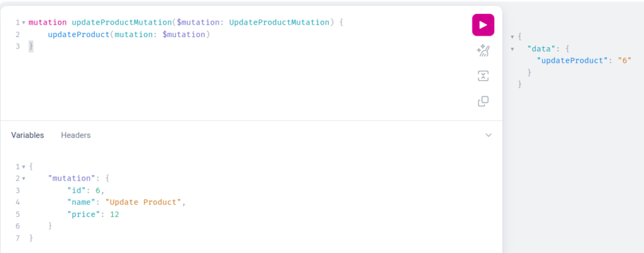Click the price value 12 in variables
644x253 pixels.
pos(114,214)
